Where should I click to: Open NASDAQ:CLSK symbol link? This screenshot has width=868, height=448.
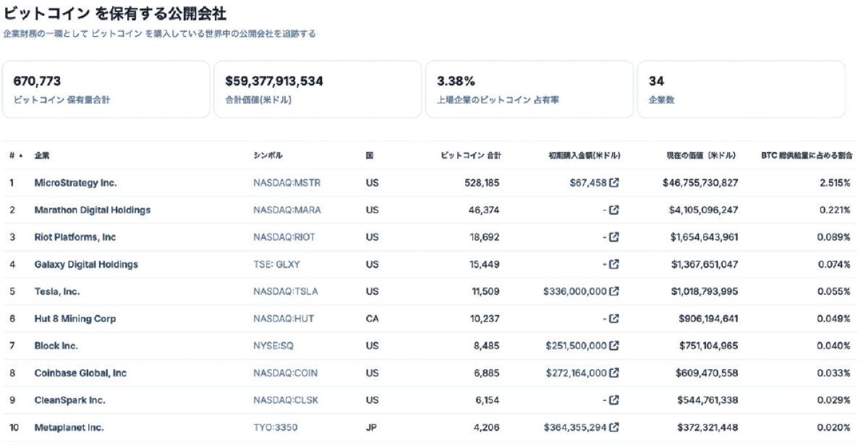[x=286, y=400]
